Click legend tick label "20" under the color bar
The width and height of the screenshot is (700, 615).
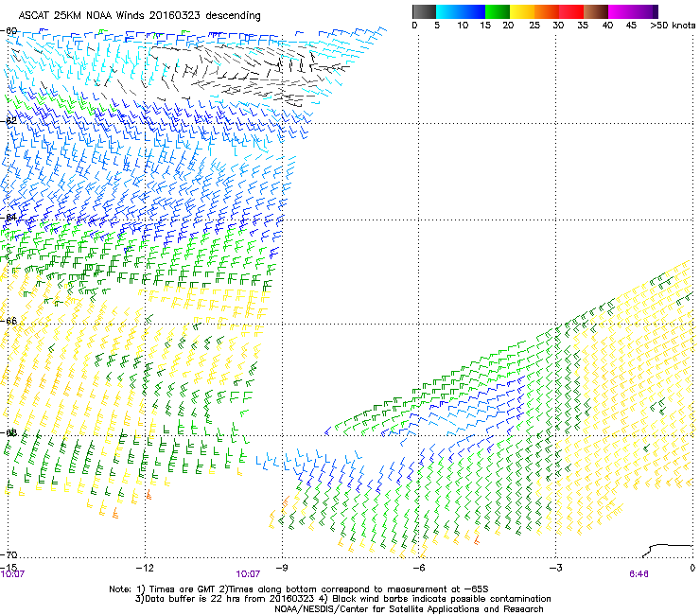508,26
